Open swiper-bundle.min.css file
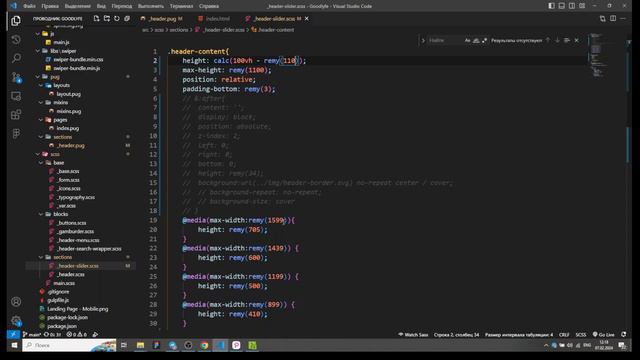This screenshot has width=640, height=360. pos(78,59)
